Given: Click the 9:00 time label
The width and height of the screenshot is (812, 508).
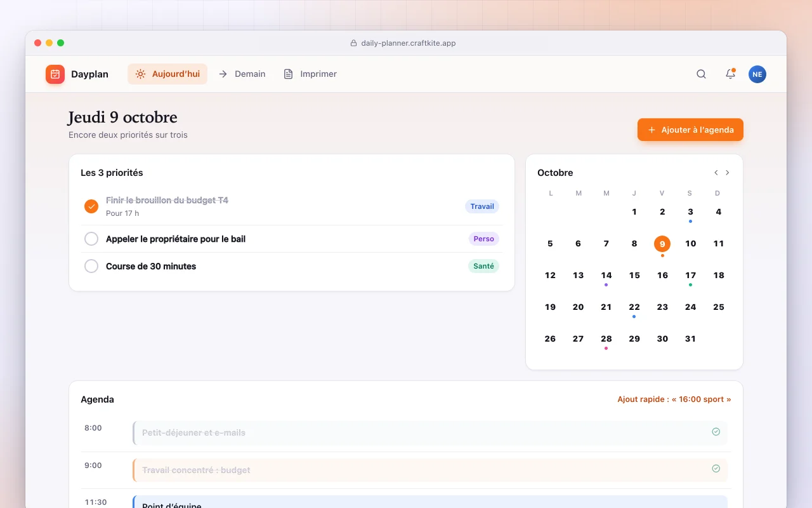Looking at the screenshot, I should 93,465.
